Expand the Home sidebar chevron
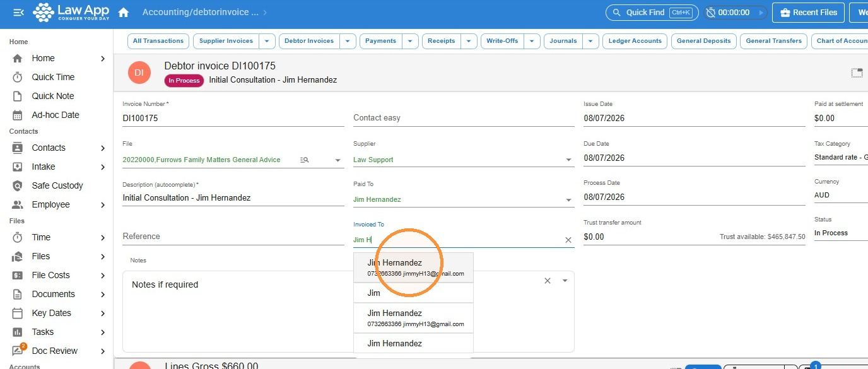 [x=103, y=58]
